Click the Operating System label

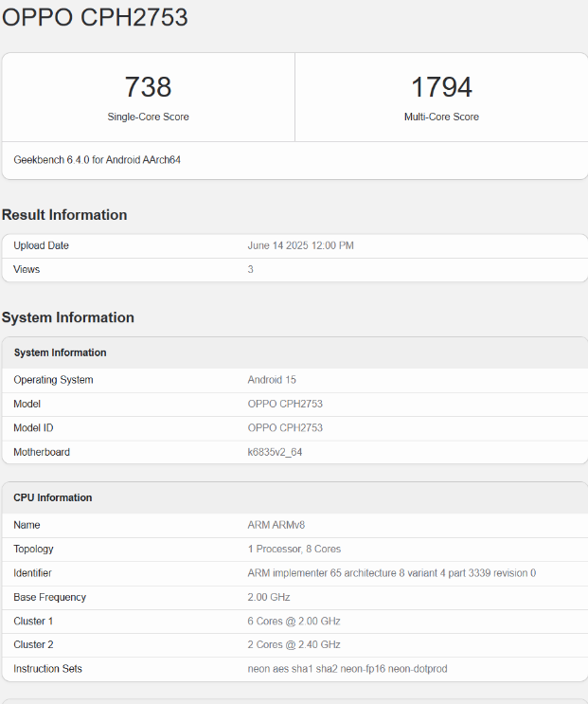(53, 380)
